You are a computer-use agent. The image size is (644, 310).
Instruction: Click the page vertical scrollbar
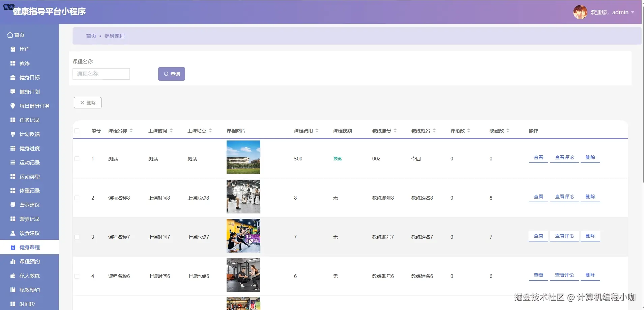[643, 95]
